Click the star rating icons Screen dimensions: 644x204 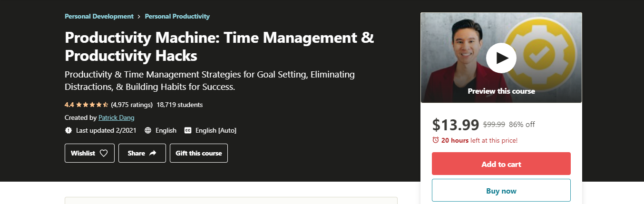tap(92, 105)
